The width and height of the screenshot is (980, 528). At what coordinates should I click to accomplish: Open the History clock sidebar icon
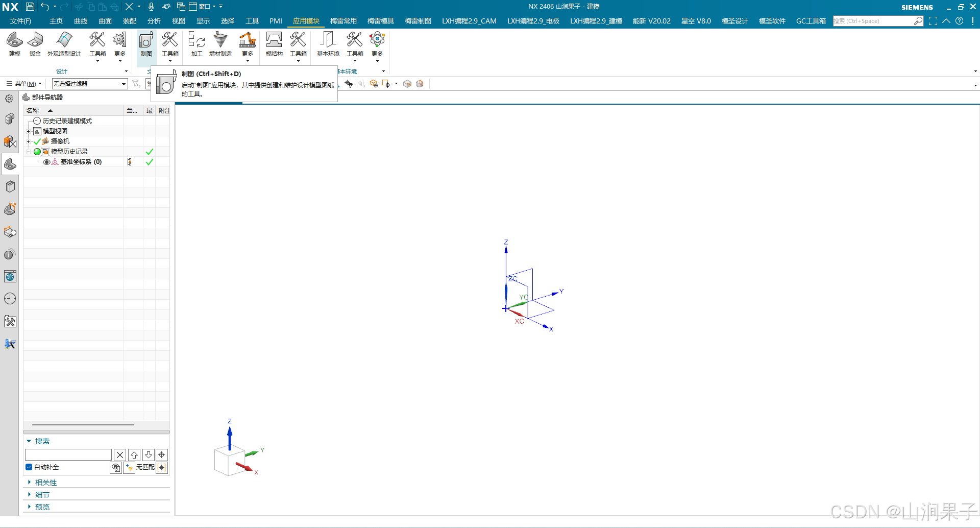(x=10, y=299)
